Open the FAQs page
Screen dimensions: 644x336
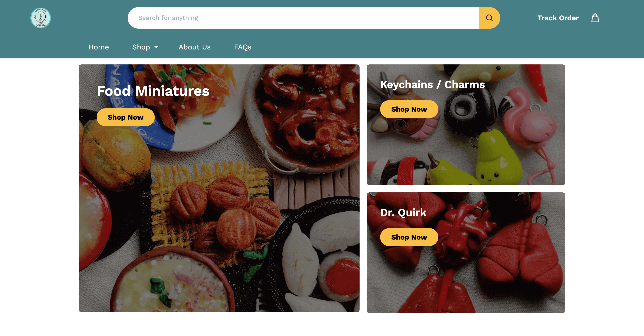243,47
